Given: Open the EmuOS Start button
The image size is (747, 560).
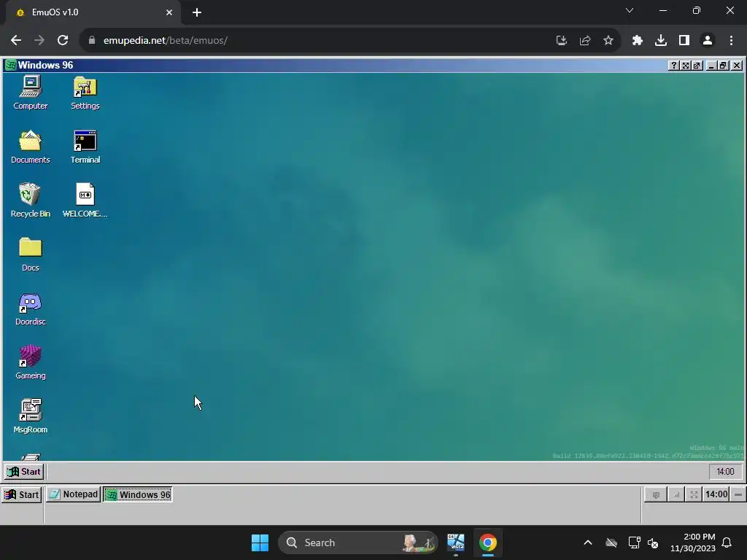Looking at the screenshot, I should pos(21,495).
